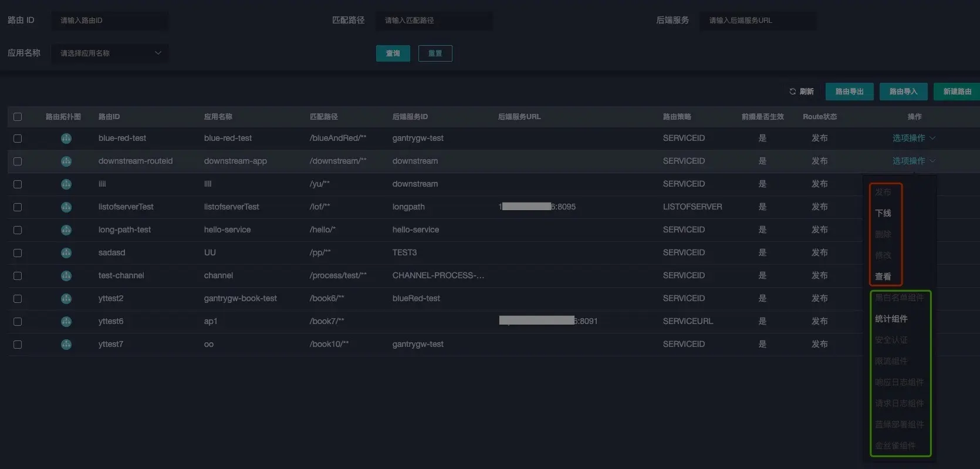Image resolution: width=980 pixels, height=469 pixels.
Task: Check the yttest2 row checkbox
Action: 18,299
